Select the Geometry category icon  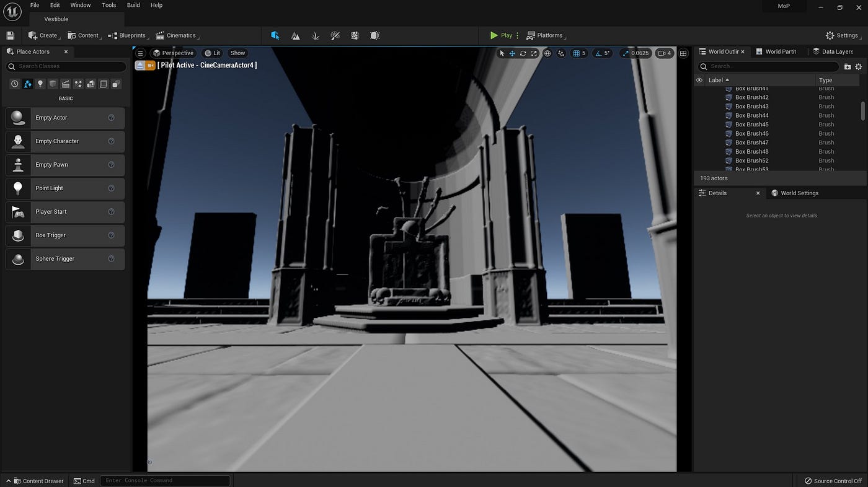[x=91, y=84]
